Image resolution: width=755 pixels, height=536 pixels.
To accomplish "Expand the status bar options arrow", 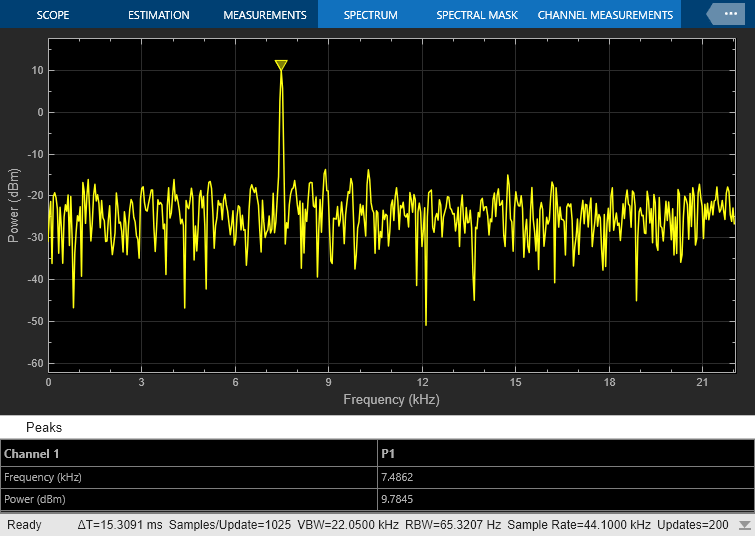I will [743, 525].
